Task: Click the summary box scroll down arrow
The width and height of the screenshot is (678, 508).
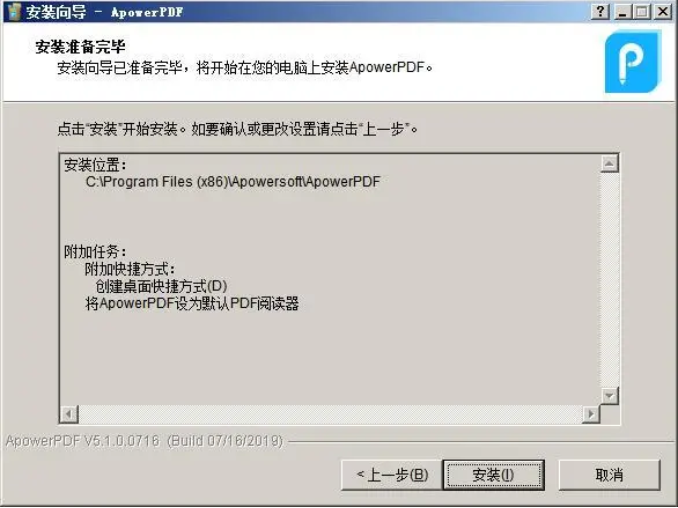Action: tap(609, 395)
